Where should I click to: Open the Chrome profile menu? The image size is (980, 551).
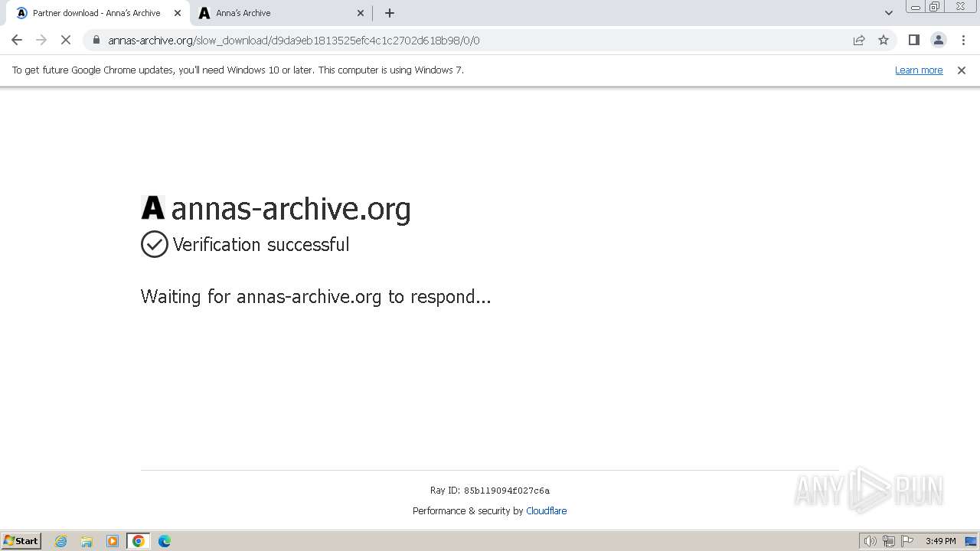tap(938, 40)
